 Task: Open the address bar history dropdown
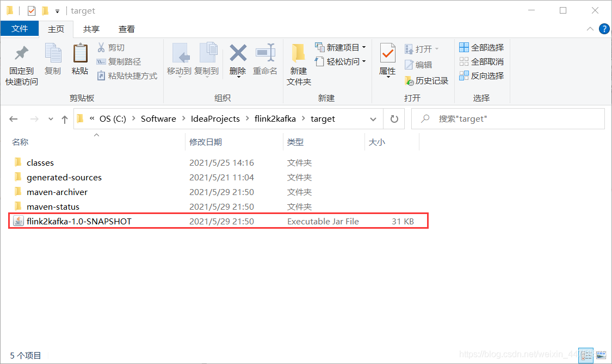pos(373,119)
